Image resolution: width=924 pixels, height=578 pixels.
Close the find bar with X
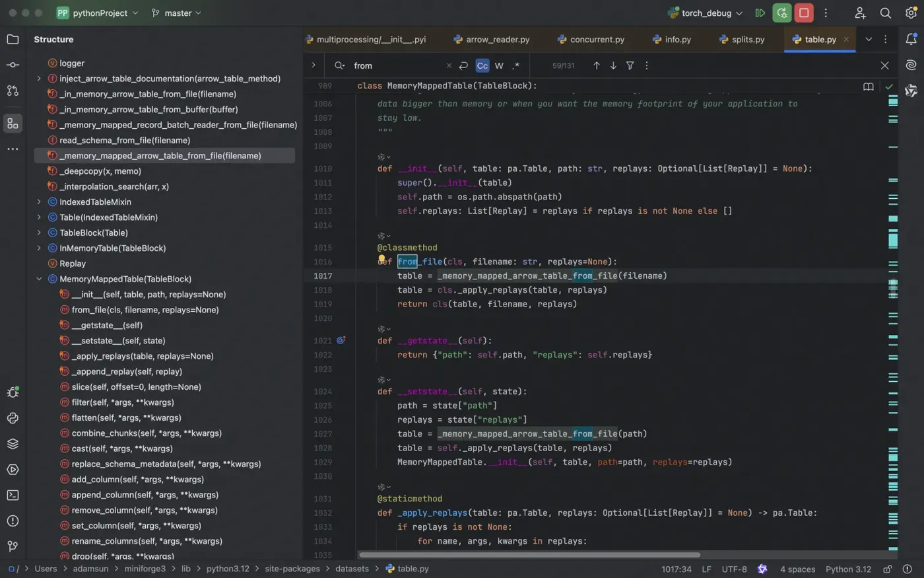coord(885,65)
